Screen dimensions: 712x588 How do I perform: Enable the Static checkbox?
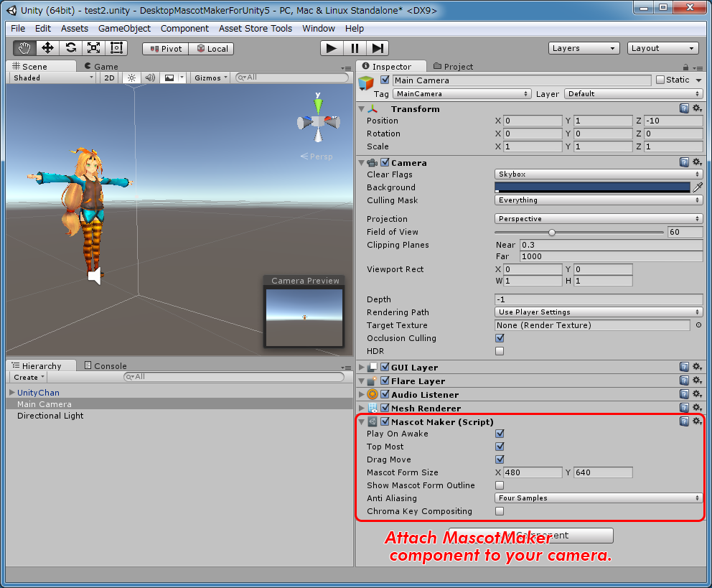tap(660, 80)
